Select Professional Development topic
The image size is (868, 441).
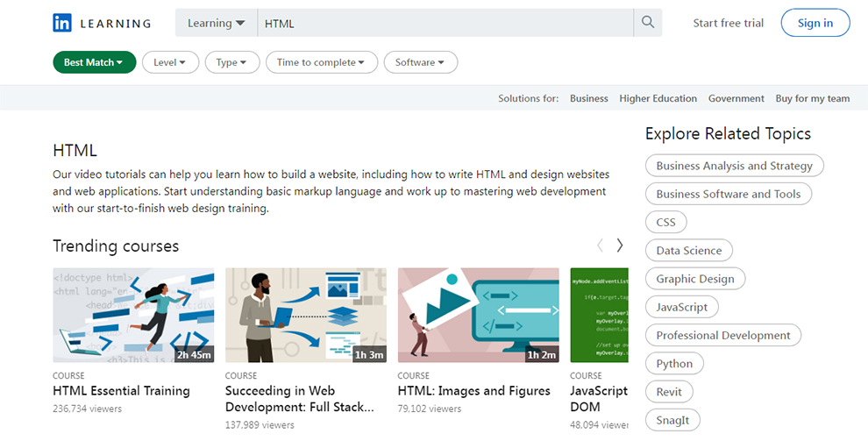tap(723, 335)
